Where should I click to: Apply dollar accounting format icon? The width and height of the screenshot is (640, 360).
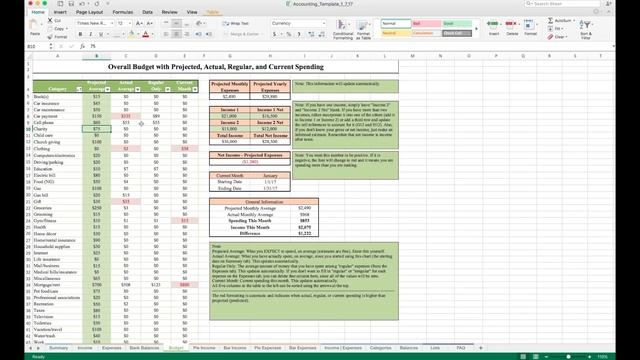click(x=274, y=34)
